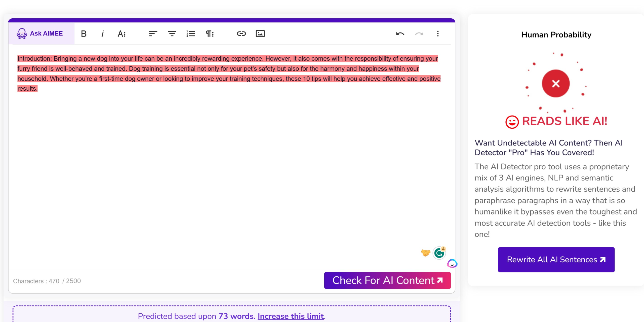Toggle italic formatting in the editor
This screenshot has width=644, height=322.
pos(102,34)
